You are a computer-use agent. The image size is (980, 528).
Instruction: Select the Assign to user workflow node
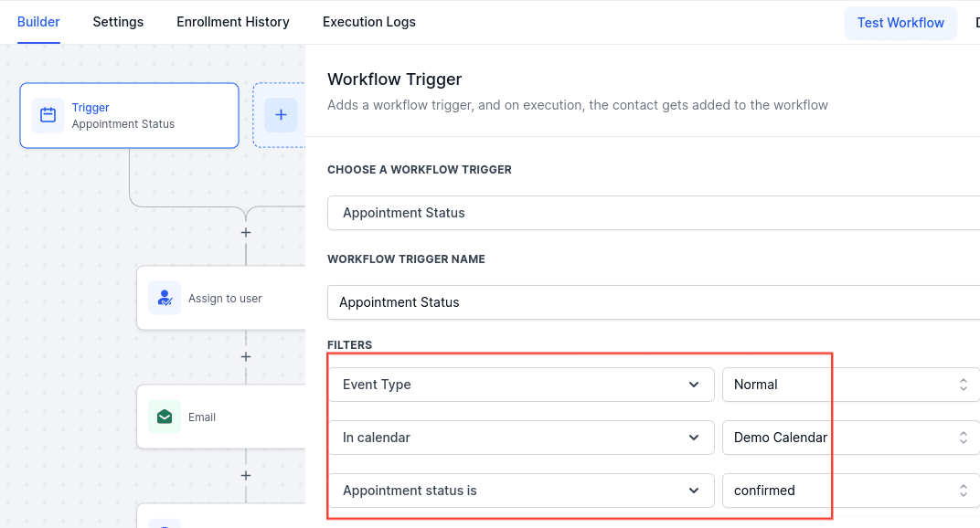tap(221, 298)
